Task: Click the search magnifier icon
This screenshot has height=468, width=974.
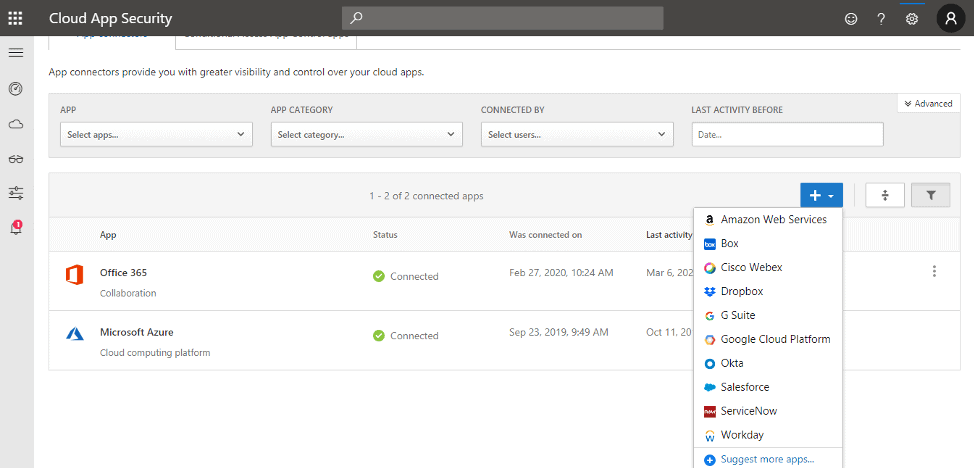Action: 356,18
